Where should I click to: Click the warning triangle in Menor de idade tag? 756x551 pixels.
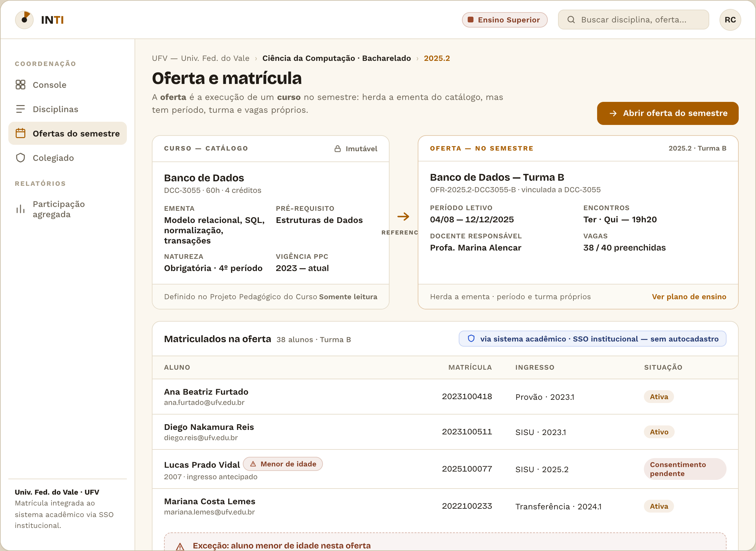coord(253,464)
